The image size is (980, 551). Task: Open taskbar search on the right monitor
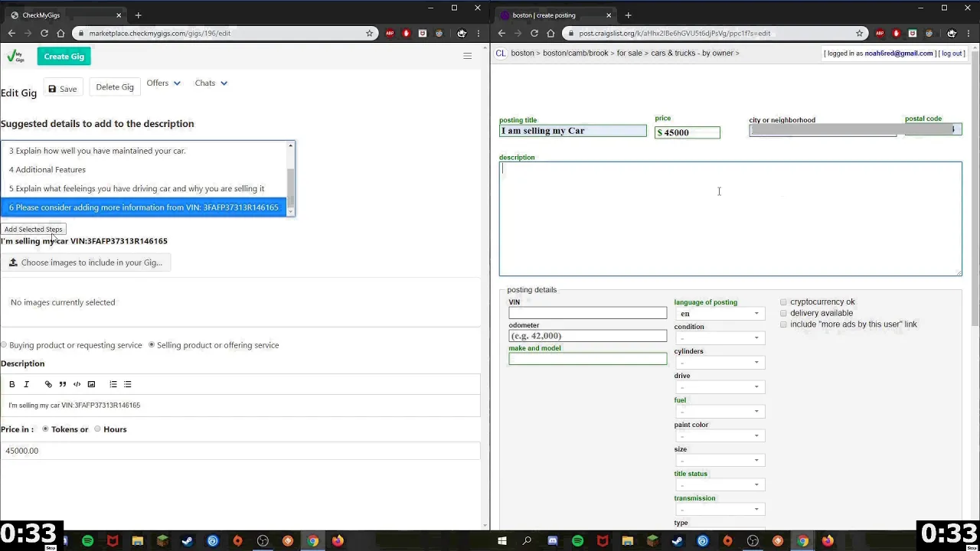(527, 541)
